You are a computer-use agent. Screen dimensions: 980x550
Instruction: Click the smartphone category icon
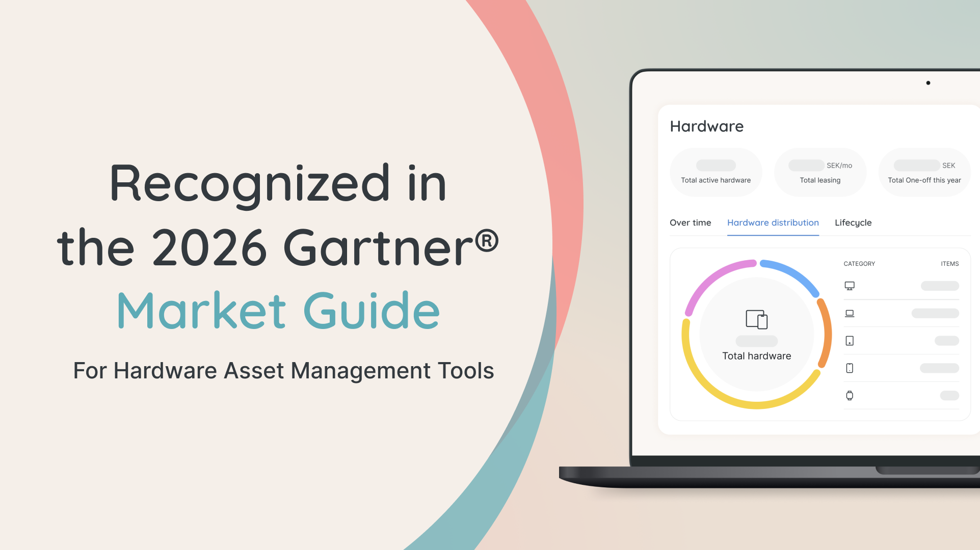(849, 368)
